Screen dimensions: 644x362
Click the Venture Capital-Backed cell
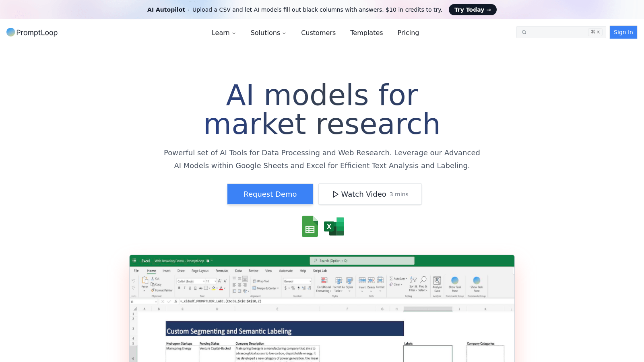click(x=217, y=354)
